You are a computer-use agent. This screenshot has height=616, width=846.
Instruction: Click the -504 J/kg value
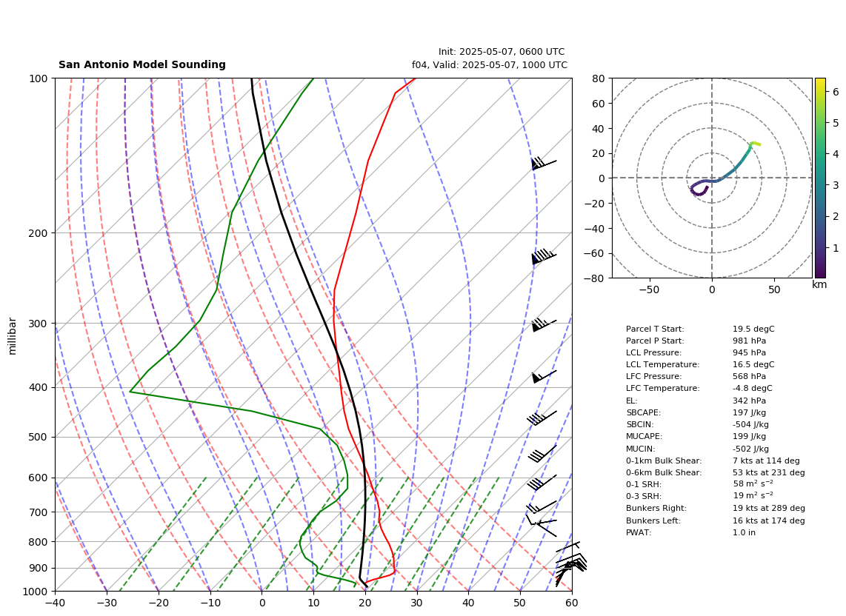750,424
